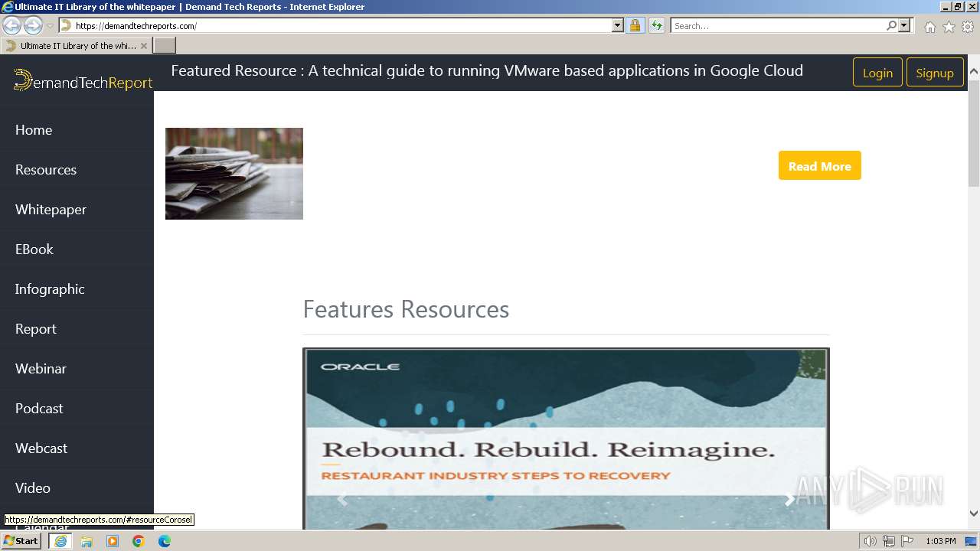980x551 pixels.
Task: Select the Ultimate IT Library tab
Action: (77, 46)
